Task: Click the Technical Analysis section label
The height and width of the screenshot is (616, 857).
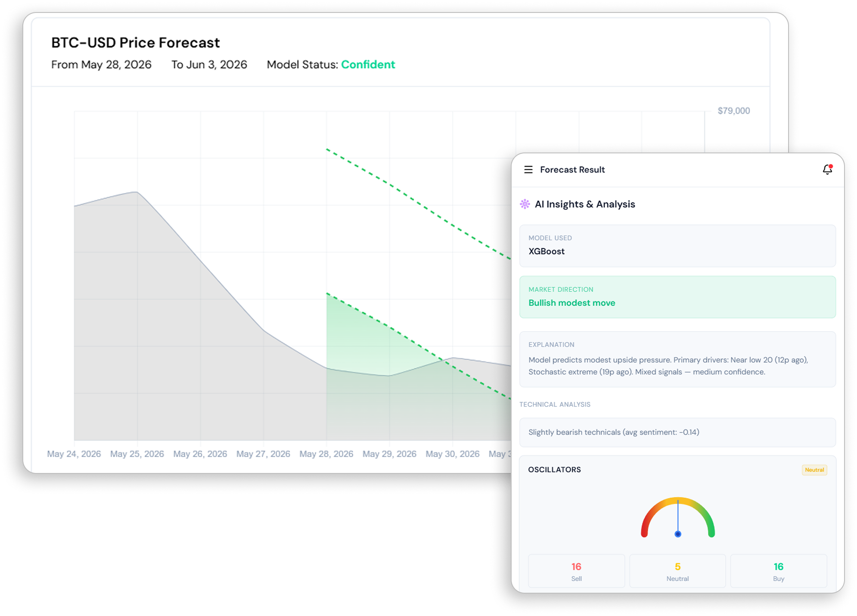Action: tap(555, 404)
